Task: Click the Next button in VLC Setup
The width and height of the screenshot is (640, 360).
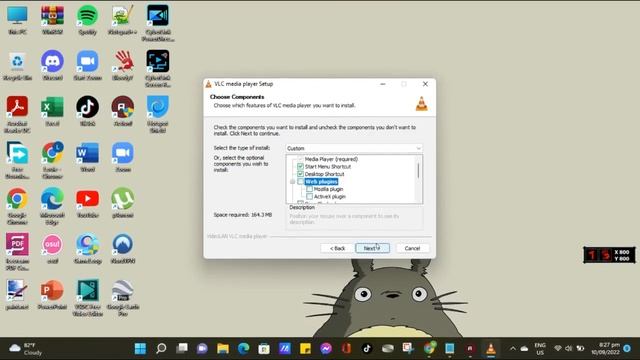Action: tap(372, 248)
